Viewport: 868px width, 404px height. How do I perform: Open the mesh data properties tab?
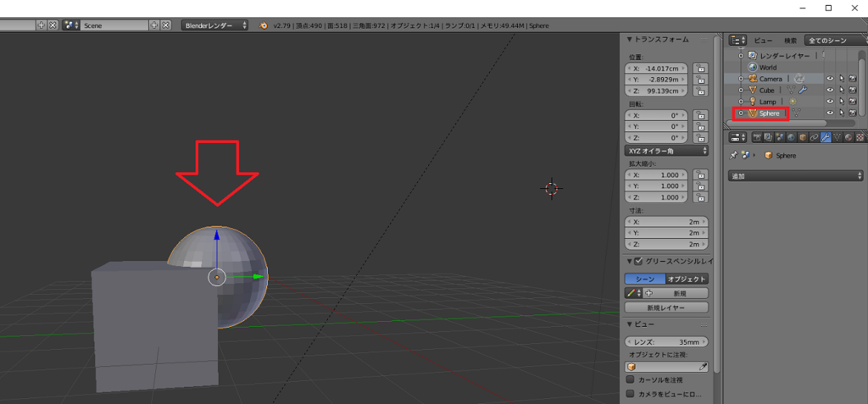(837, 137)
